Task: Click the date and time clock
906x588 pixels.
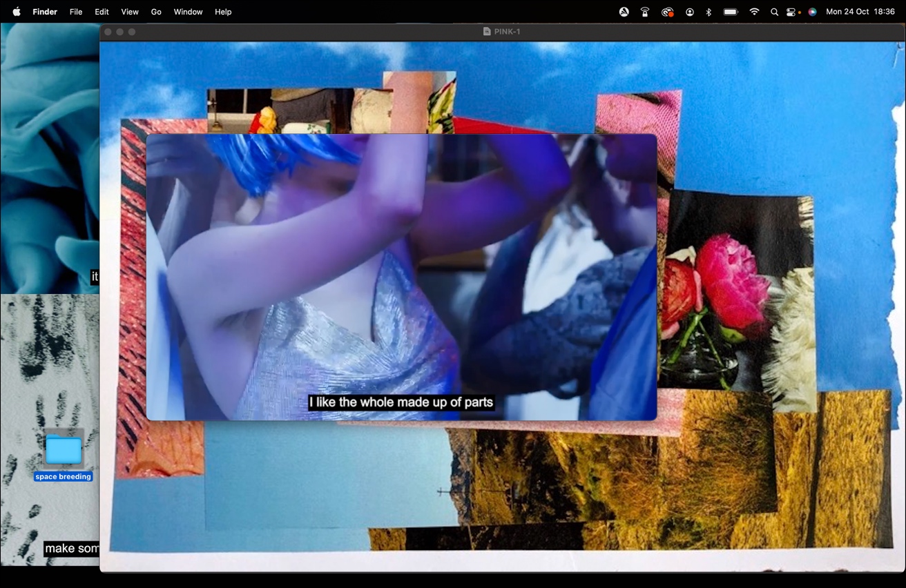Action: click(x=860, y=12)
